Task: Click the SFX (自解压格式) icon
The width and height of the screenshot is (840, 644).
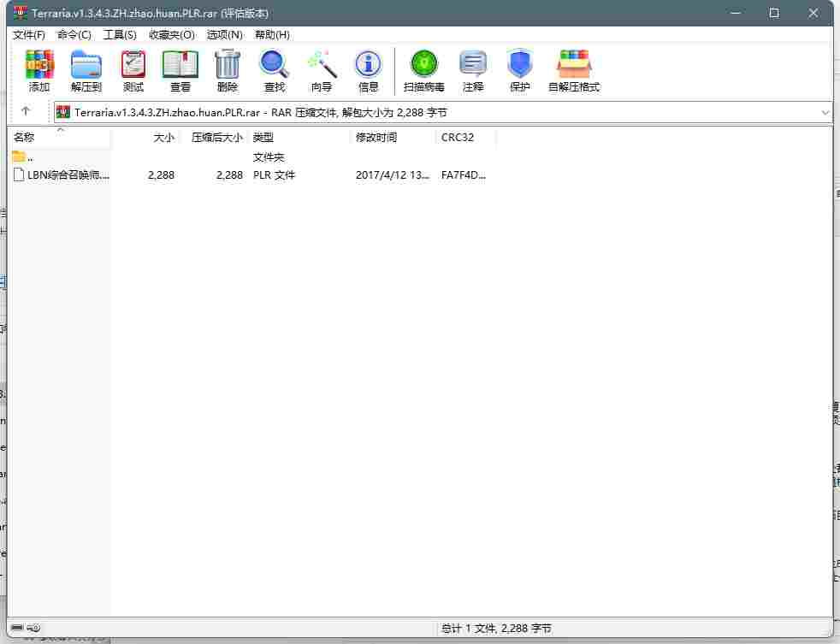Action: click(x=574, y=70)
